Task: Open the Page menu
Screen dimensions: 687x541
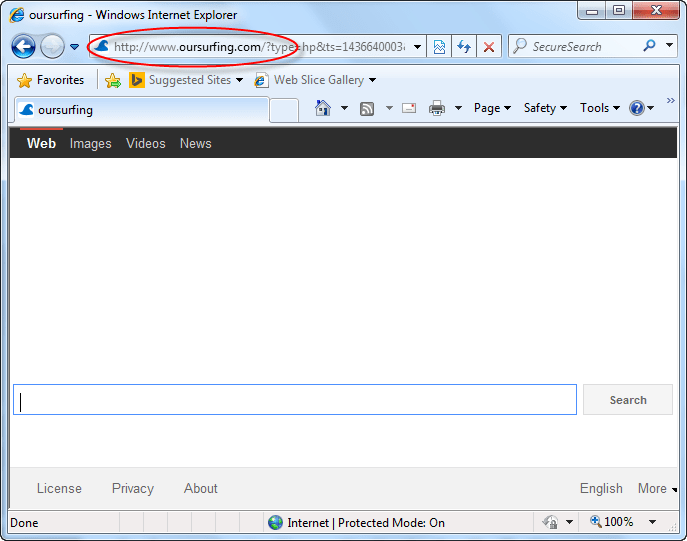Action: [492, 108]
